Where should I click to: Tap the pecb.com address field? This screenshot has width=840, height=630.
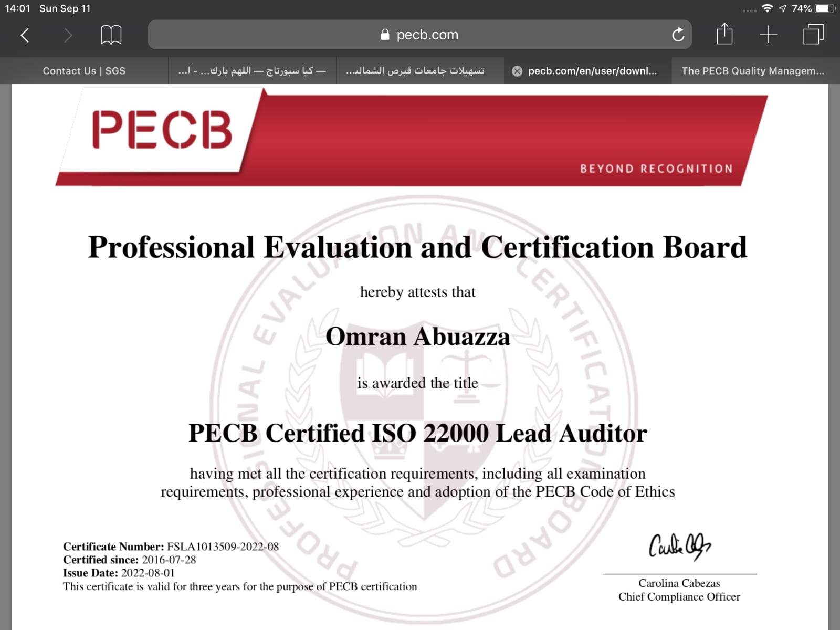pyautogui.click(x=426, y=35)
